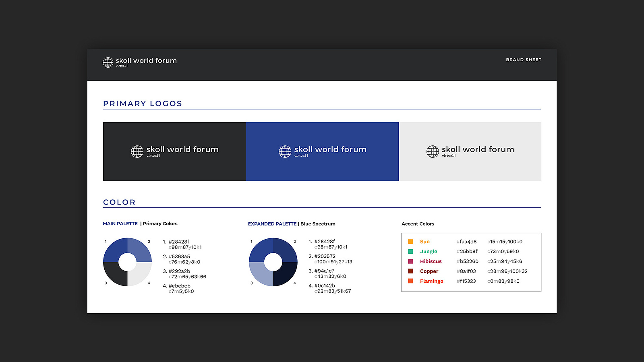Click the EXPANDED PALETTE label

point(272,224)
